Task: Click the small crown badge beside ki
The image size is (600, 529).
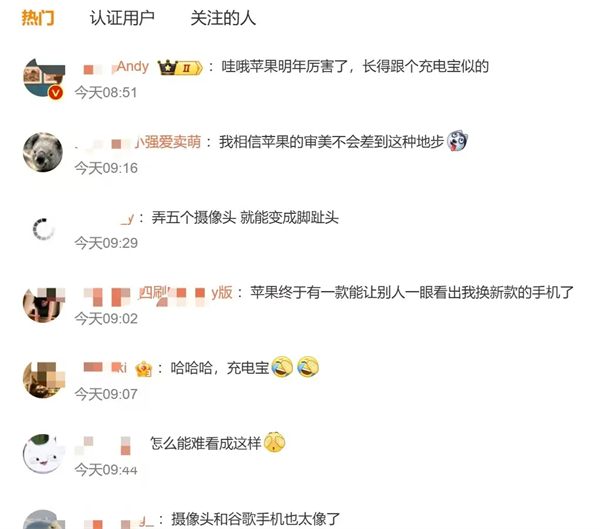Action: (143, 369)
